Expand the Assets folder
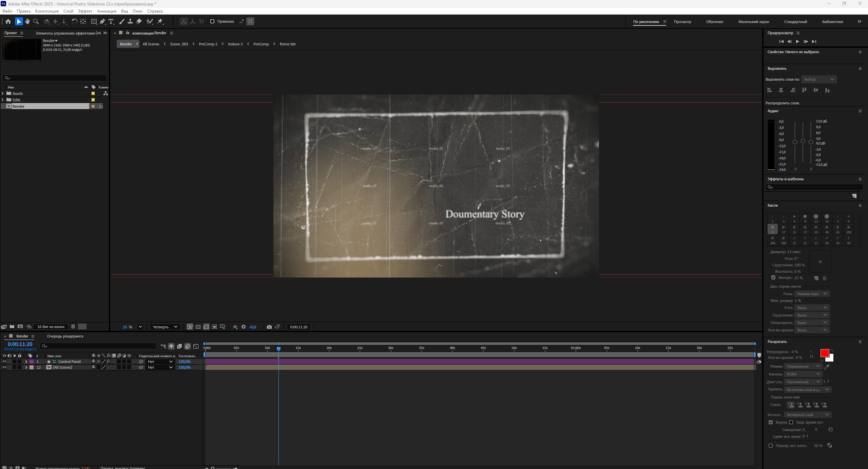Screen dimensions: 868x469 pos(3,94)
